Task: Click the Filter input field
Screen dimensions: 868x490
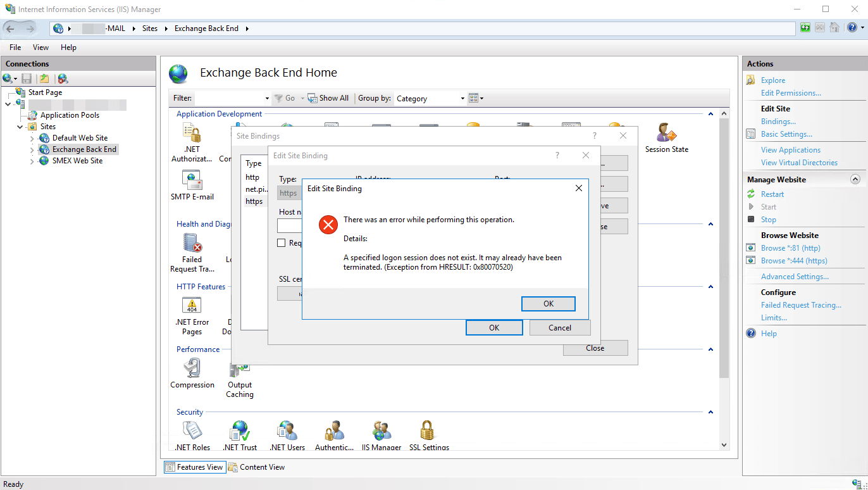Action: [231, 99]
